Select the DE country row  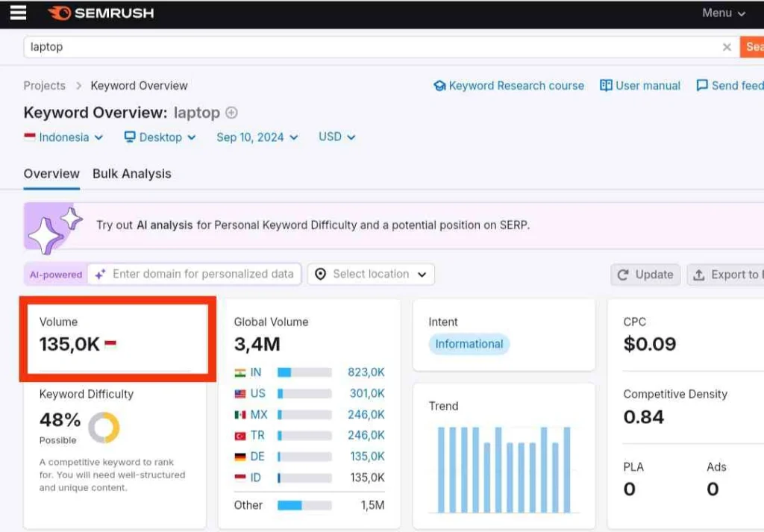pyautogui.click(x=310, y=457)
